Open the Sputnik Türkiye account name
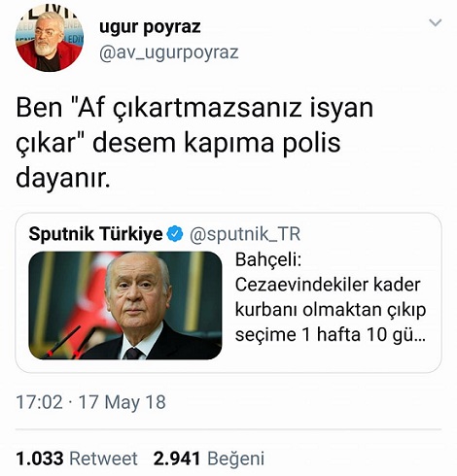 [x=95, y=234]
